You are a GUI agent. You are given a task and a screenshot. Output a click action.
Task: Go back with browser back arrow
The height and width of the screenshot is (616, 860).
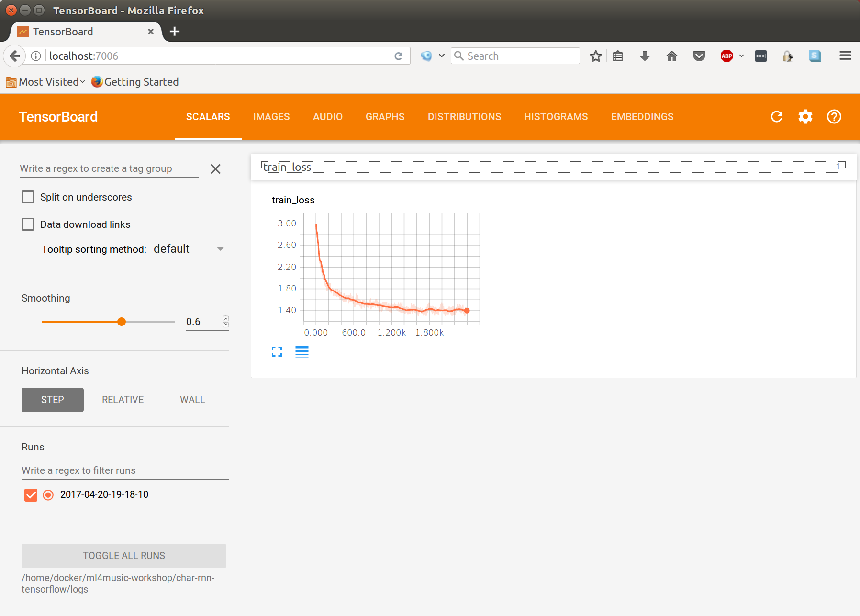point(15,56)
